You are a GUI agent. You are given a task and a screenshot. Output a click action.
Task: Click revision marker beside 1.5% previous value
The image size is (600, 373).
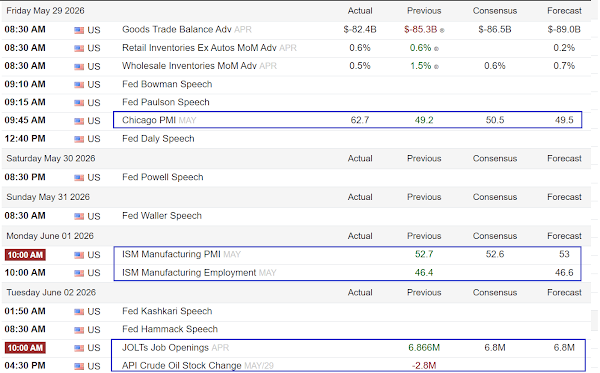(436, 67)
